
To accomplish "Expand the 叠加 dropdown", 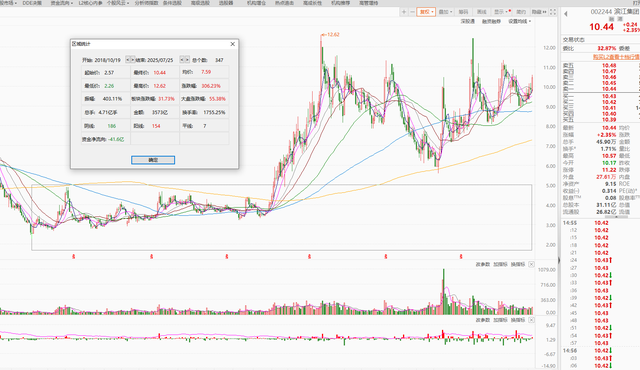I will tap(445, 12).
